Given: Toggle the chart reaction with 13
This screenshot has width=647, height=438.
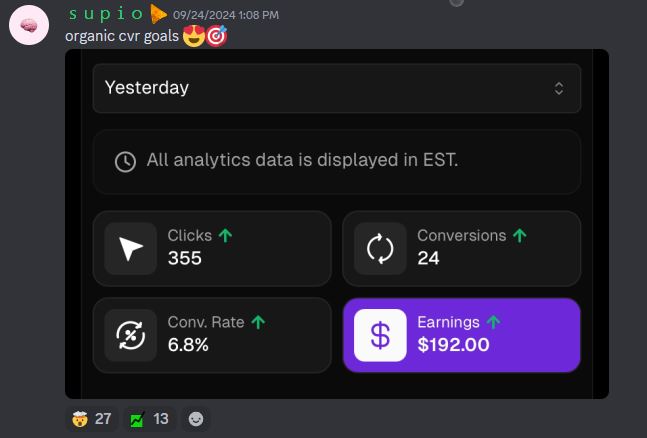Looking at the screenshot, I should click(x=149, y=419).
